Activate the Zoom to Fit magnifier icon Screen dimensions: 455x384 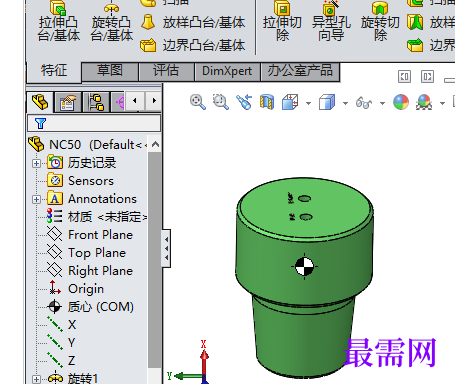point(198,102)
